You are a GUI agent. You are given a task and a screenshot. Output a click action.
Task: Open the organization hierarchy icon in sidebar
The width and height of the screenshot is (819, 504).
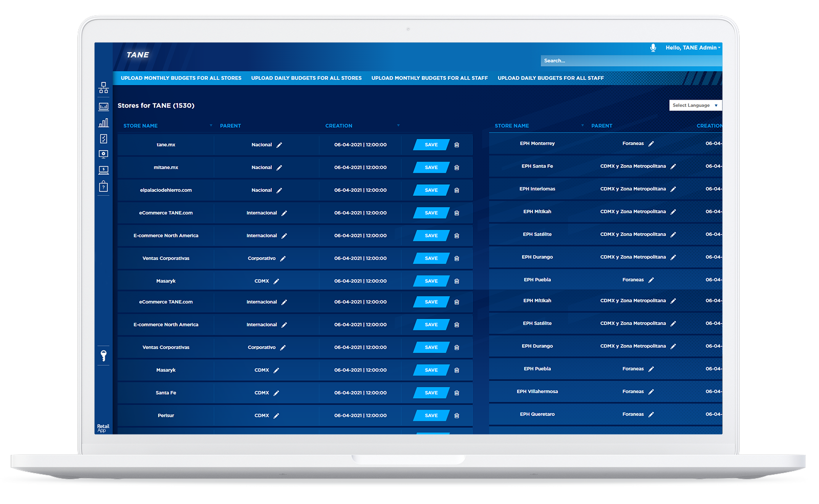pyautogui.click(x=103, y=88)
